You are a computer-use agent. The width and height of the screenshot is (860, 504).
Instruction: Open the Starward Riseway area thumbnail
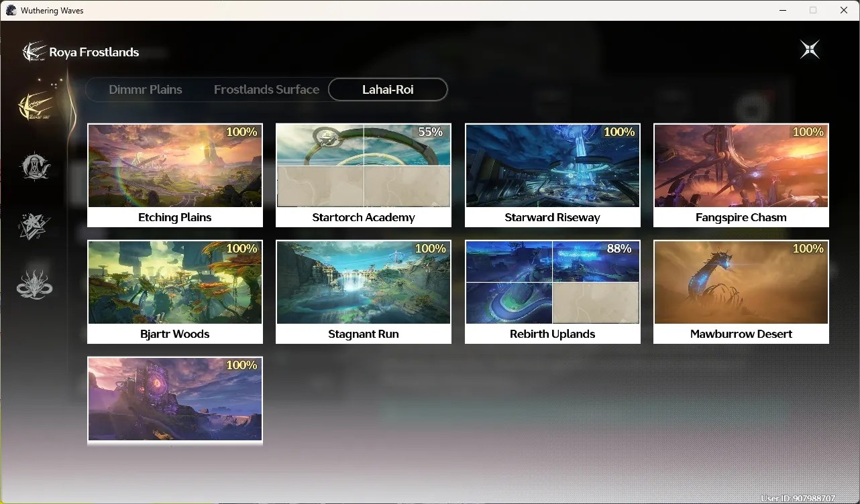(x=553, y=166)
